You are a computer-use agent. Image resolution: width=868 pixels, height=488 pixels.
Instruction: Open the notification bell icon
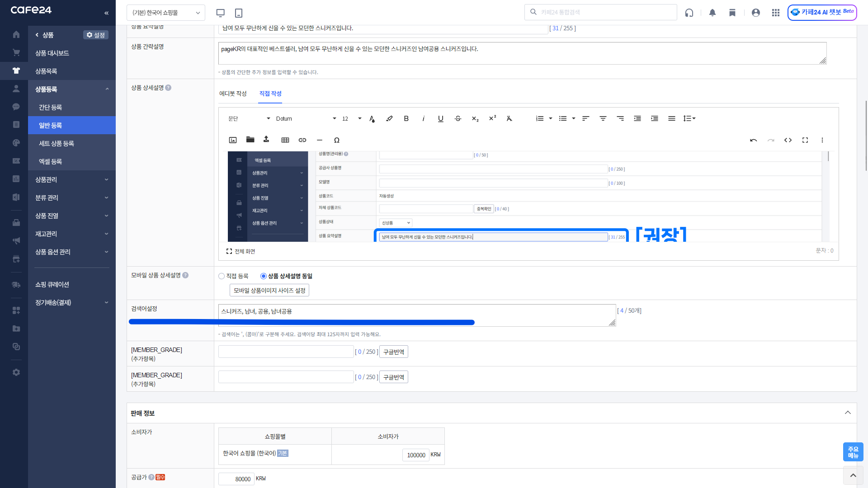click(x=712, y=13)
